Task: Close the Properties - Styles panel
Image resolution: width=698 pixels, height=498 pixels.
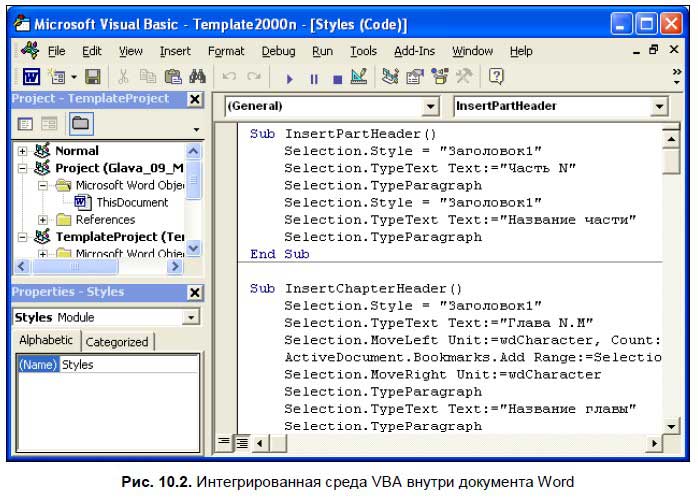Action: pos(194,291)
